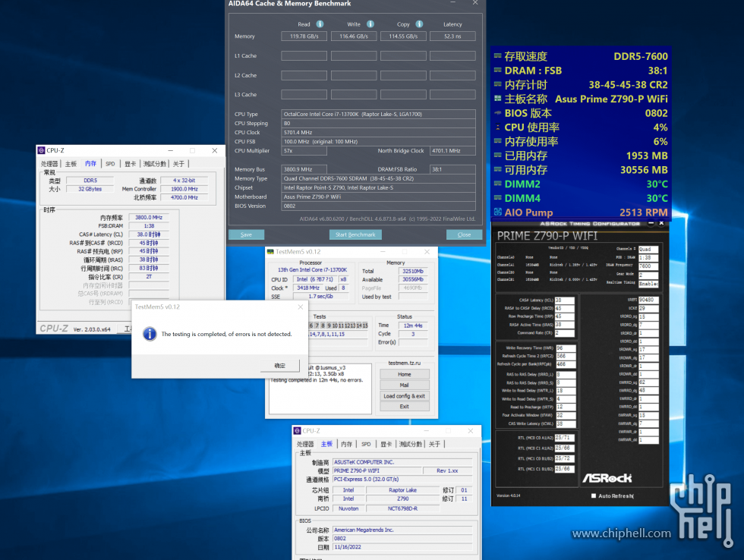Image resolution: width=744 pixels, height=560 pixels.
Task: Click the Gear Mode value field
Action: pyautogui.click(x=648, y=275)
